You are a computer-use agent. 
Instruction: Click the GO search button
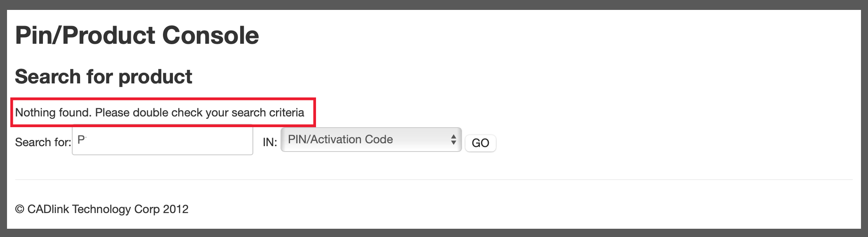click(480, 143)
